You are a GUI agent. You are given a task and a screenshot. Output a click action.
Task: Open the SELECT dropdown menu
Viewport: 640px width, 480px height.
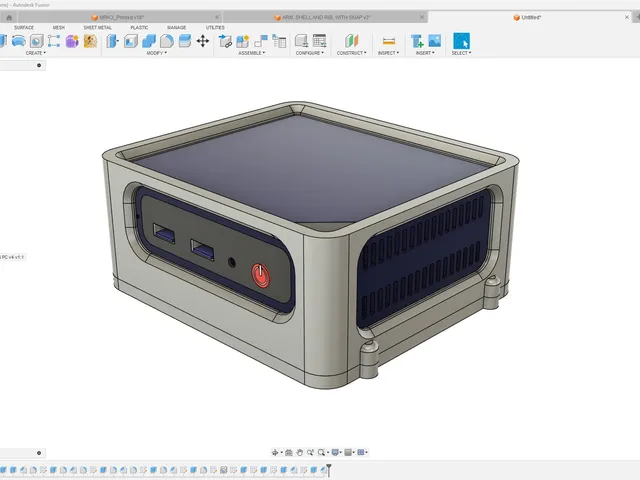(461, 53)
